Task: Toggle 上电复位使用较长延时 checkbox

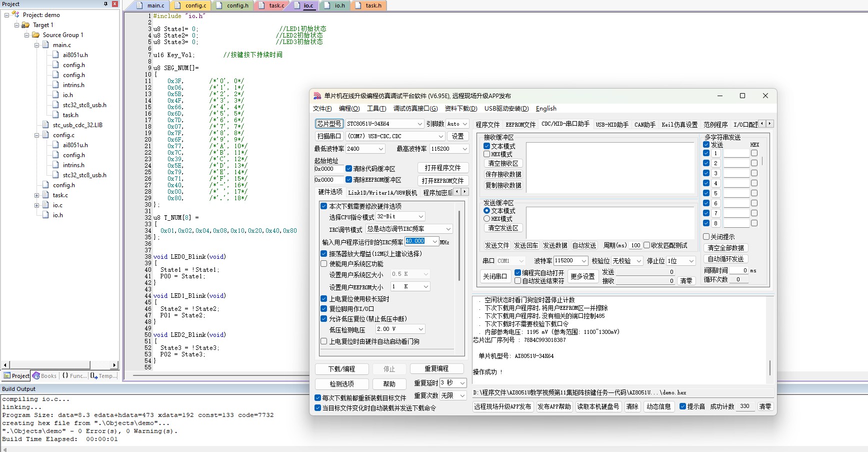Action: tap(324, 299)
